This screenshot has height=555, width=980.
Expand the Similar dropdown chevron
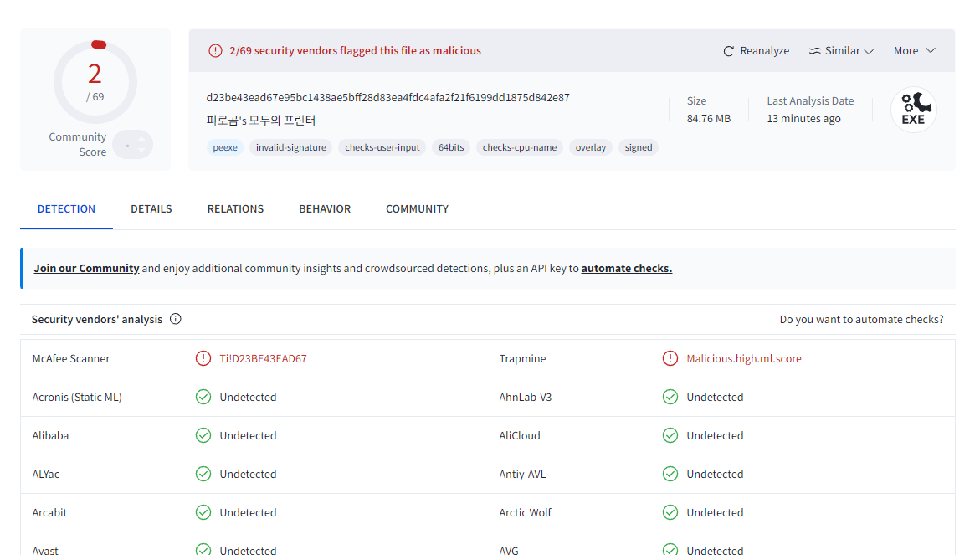[x=869, y=52]
